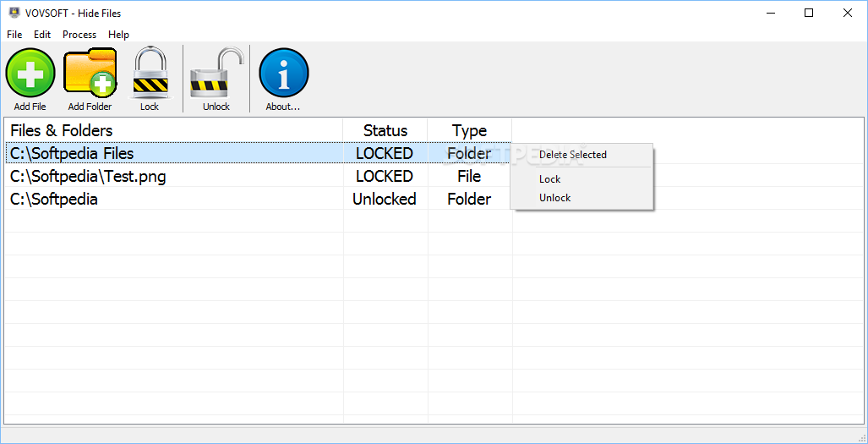This screenshot has width=868, height=444.
Task: Click Folder type cell of C:\Softpedia row
Action: 469,199
